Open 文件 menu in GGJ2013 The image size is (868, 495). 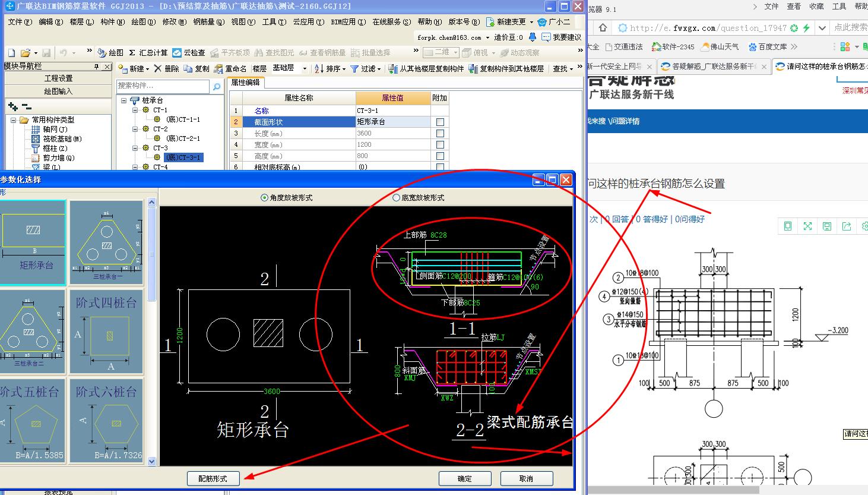[x=20, y=22]
